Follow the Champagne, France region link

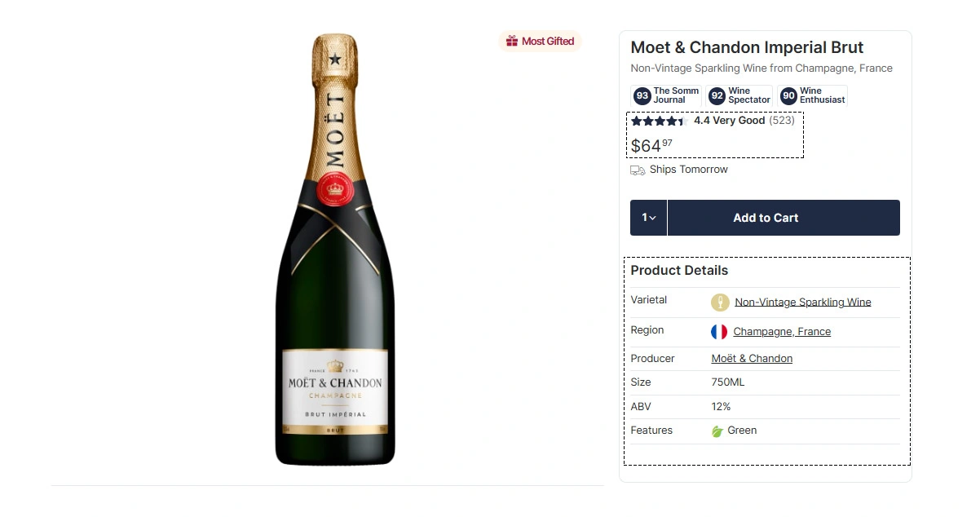click(782, 332)
